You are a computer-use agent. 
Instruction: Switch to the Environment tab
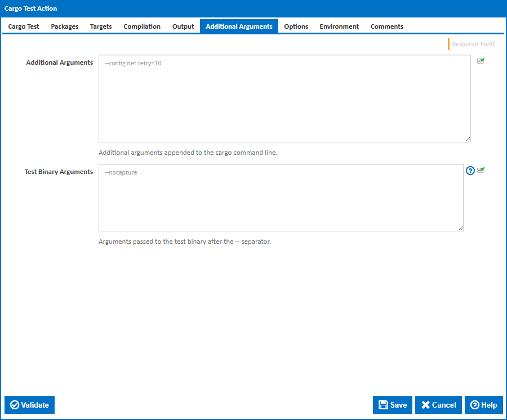tap(339, 26)
